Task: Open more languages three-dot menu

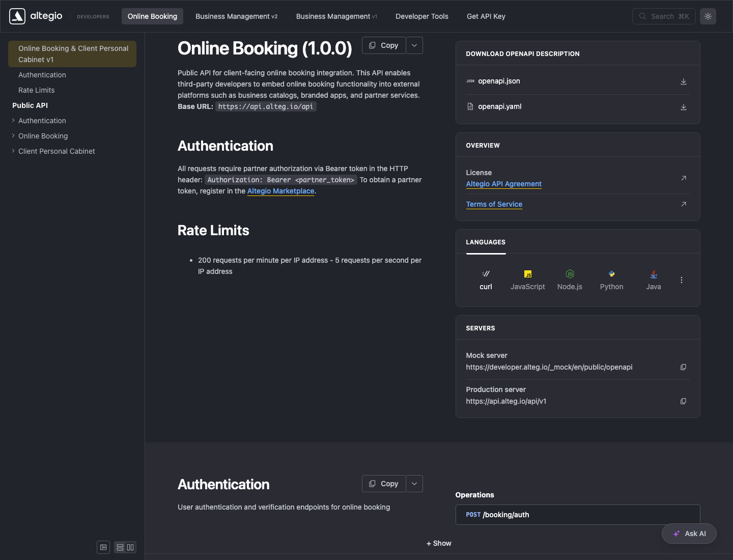Action: pyautogui.click(x=682, y=280)
